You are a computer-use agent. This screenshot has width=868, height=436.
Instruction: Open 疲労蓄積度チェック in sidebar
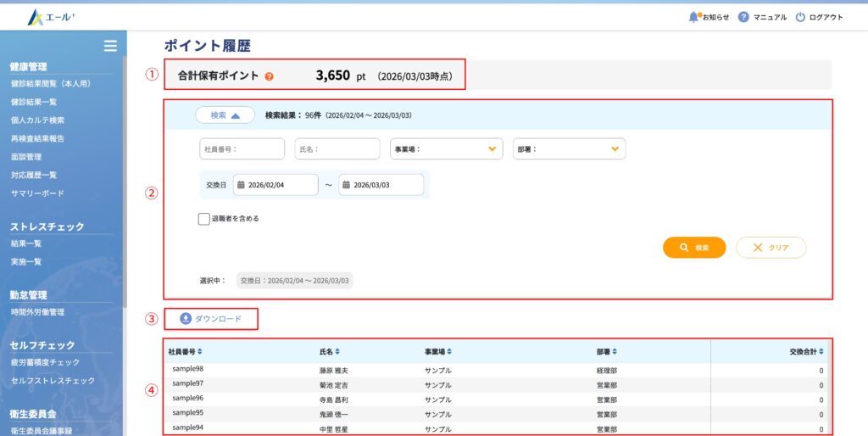45,362
